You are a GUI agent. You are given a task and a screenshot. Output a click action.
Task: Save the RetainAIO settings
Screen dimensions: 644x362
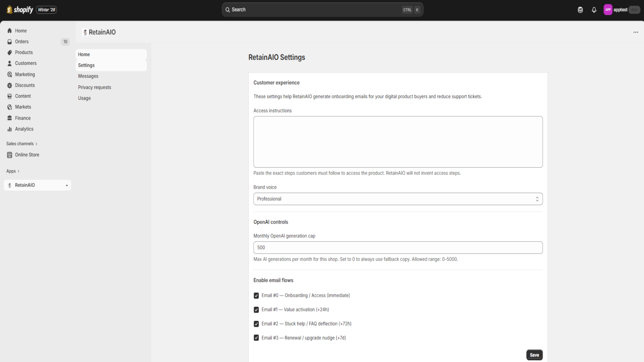[534, 355]
